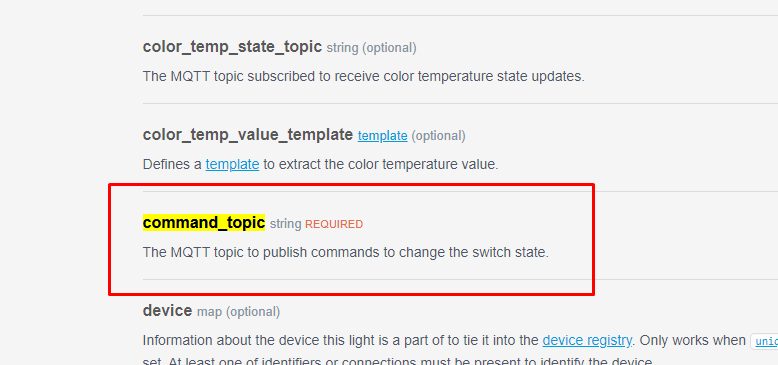Click the device heading

167,310
